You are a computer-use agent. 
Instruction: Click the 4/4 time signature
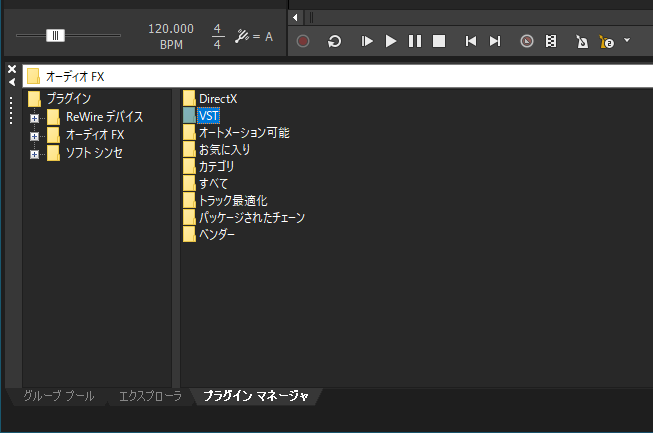[x=217, y=37]
